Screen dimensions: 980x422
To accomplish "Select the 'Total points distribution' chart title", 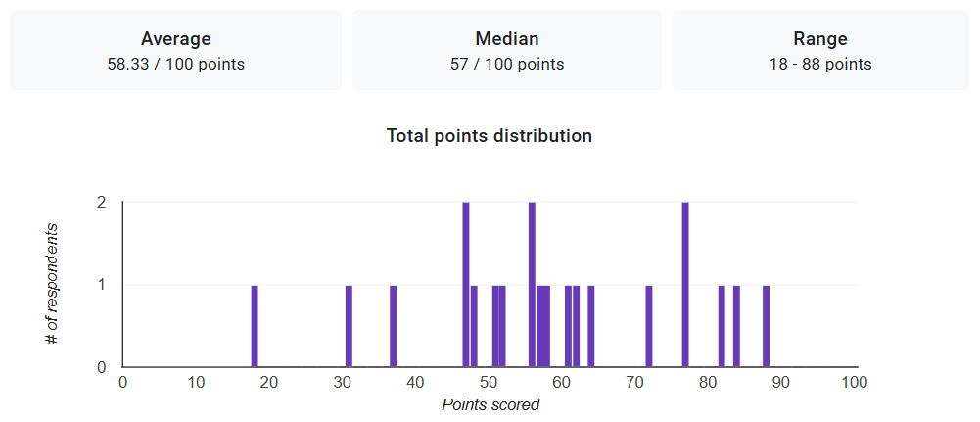I will [x=490, y=136].
